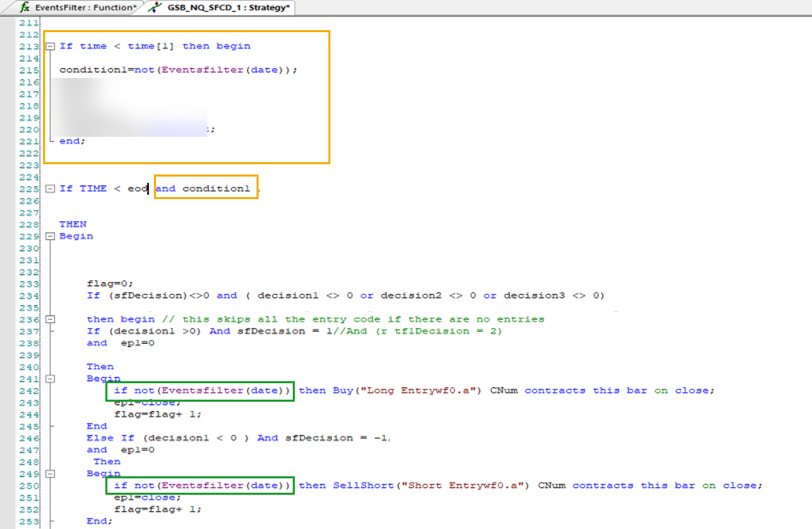812x529 pixels.
Task: Collapse the Begin block at line 241
Action: click(50, 378)
